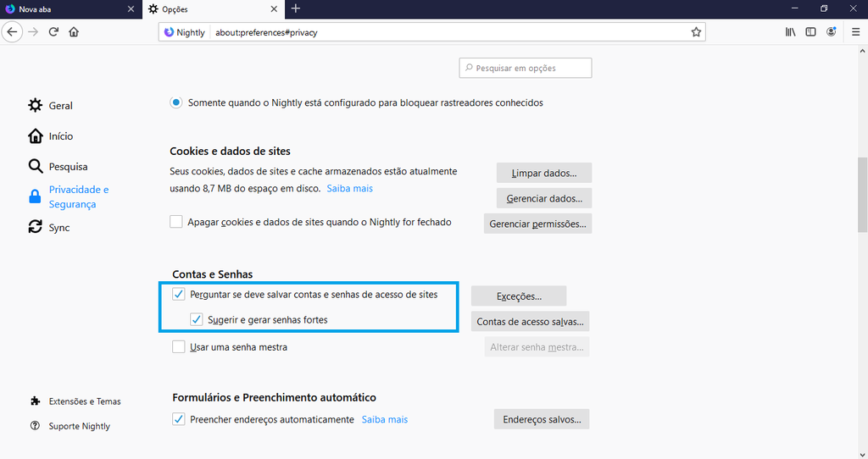Follow Saiba mais link for address autofill
The height and width of the screenshot is (459, 868).
click(x=385, y=420)
